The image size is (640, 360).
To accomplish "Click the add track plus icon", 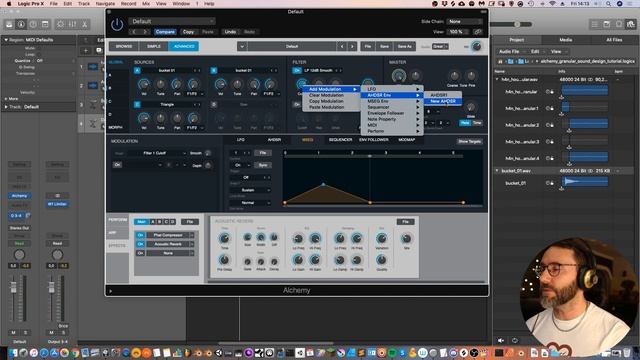I will pos(86,51).
